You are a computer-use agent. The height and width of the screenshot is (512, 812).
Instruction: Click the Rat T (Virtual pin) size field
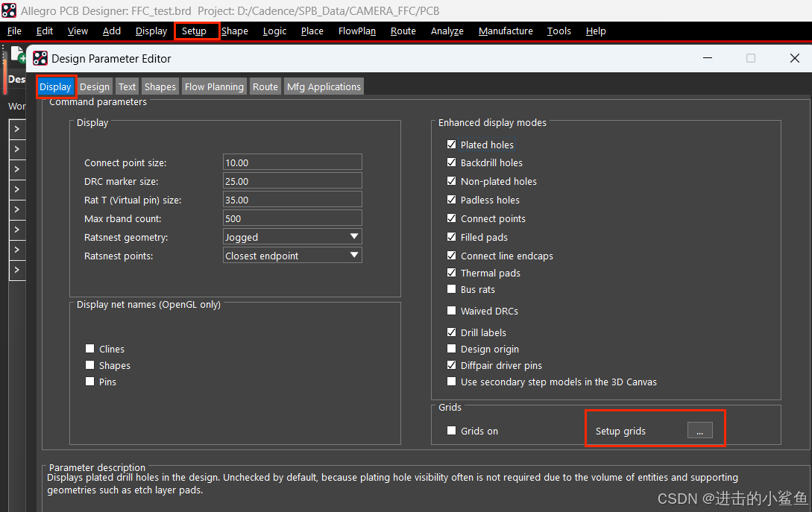coord(292,199)
